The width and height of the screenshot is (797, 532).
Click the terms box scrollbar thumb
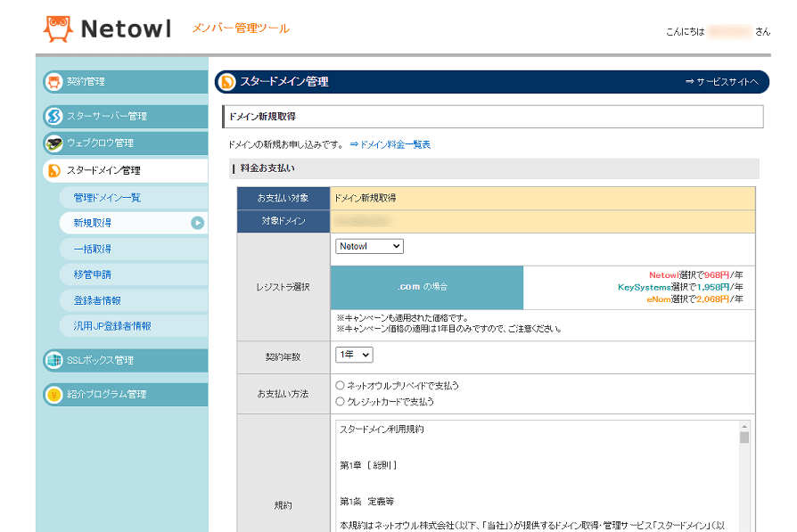pyautogui.click(x=744, y=438)
